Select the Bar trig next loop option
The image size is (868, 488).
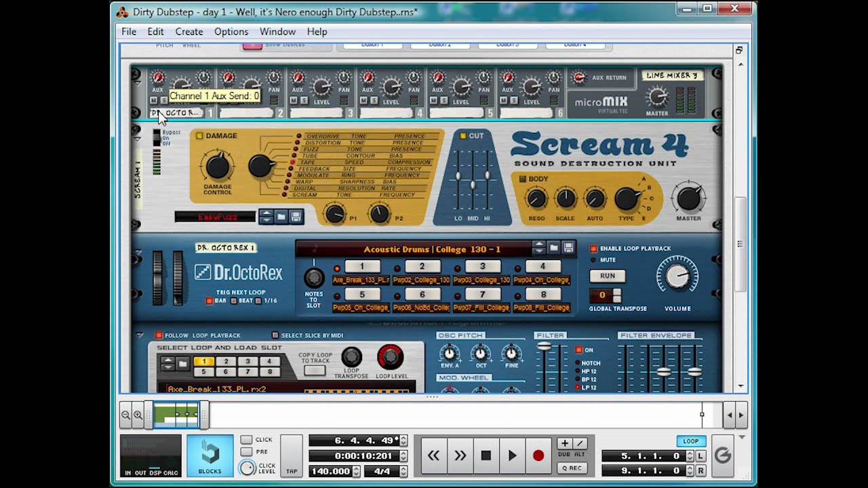(210, 301)
